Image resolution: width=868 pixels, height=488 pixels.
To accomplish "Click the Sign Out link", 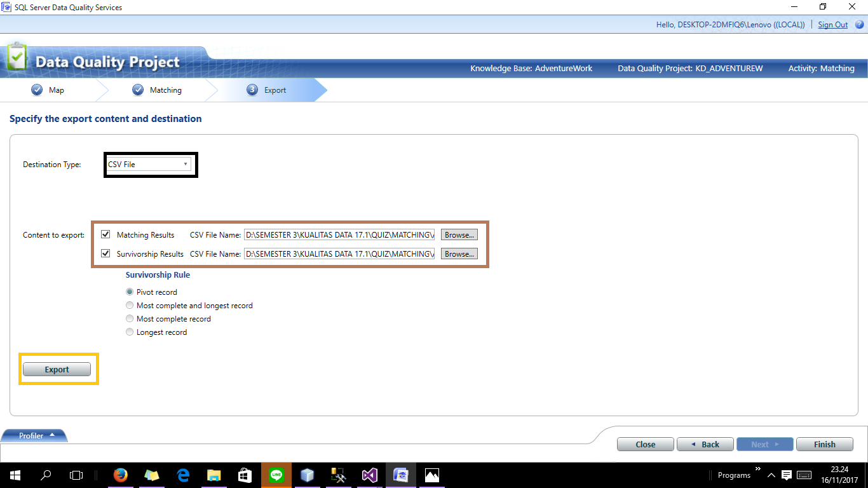I will coord(833,25).
